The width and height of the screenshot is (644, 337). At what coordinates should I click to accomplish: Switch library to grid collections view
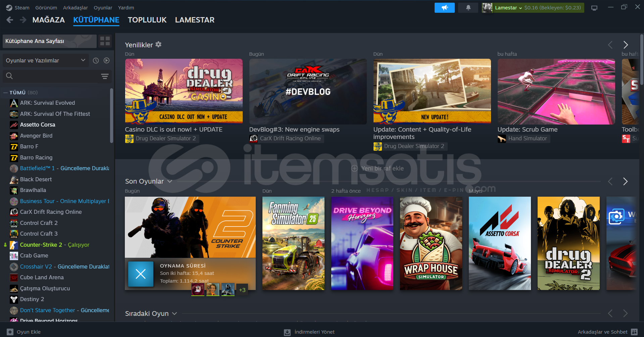105,41
